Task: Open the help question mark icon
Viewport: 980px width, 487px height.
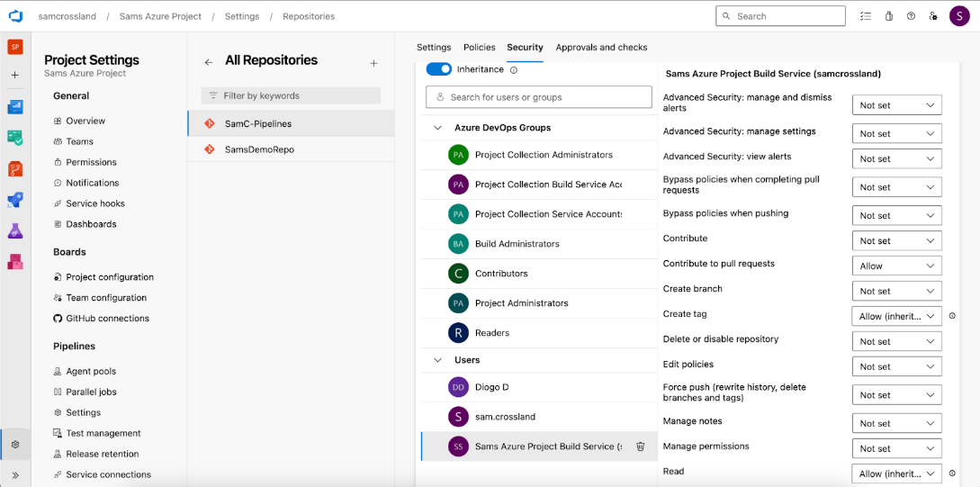Action: click(911, 16)
